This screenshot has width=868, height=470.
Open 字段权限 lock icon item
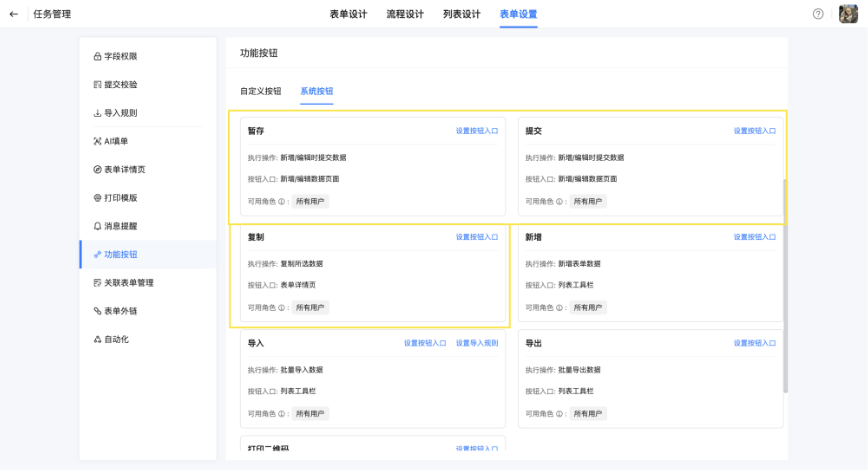click(x=116, y=56)
